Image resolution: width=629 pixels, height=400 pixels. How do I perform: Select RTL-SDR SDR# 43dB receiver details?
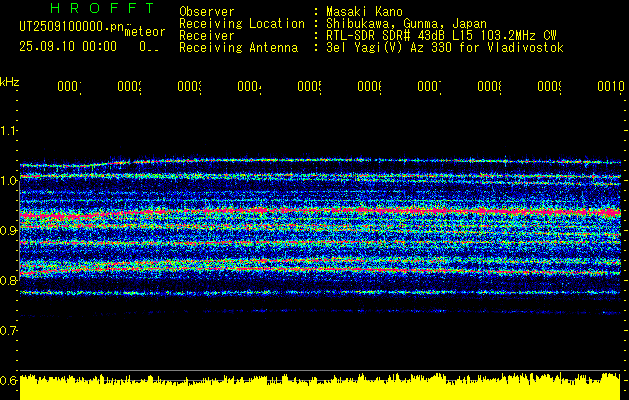coord(441,36)
